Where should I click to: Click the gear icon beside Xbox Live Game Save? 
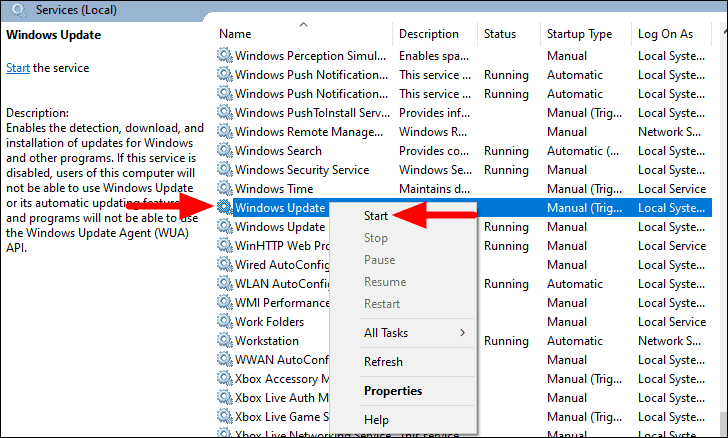coord(225,417)
